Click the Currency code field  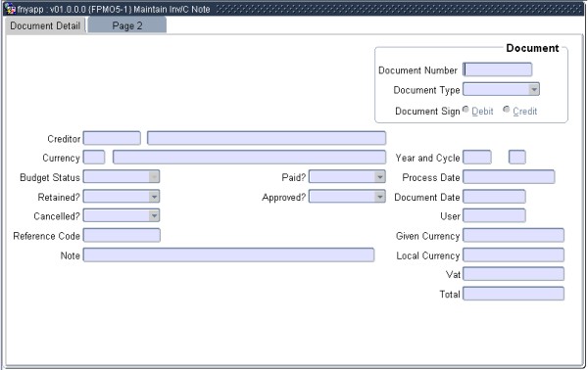pyautogui.click(x=94, y=157)
